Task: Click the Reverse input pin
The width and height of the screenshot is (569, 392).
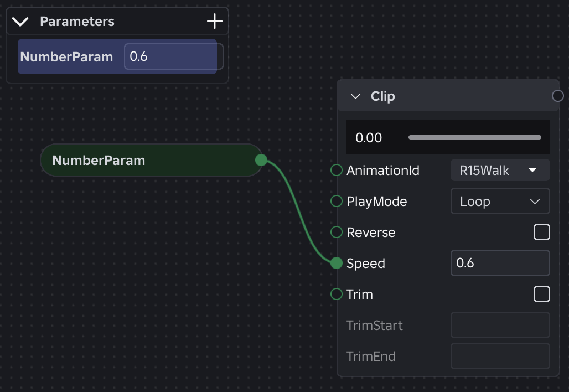Action: point(337,232)
